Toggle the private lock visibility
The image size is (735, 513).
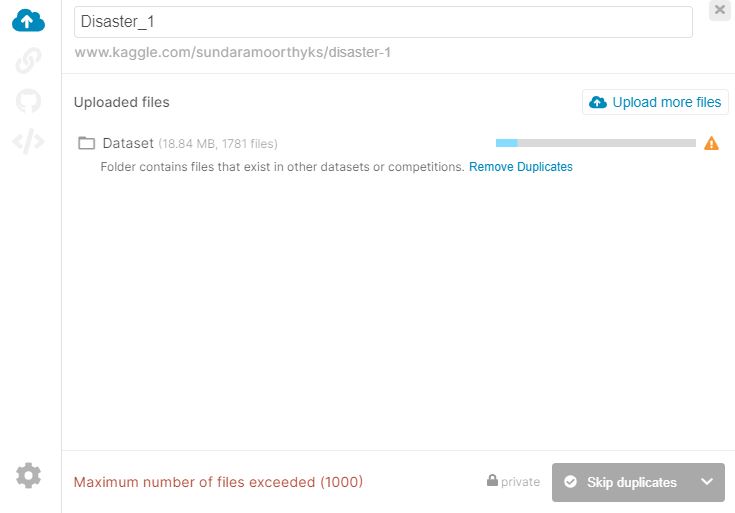(x=513, y=482)
